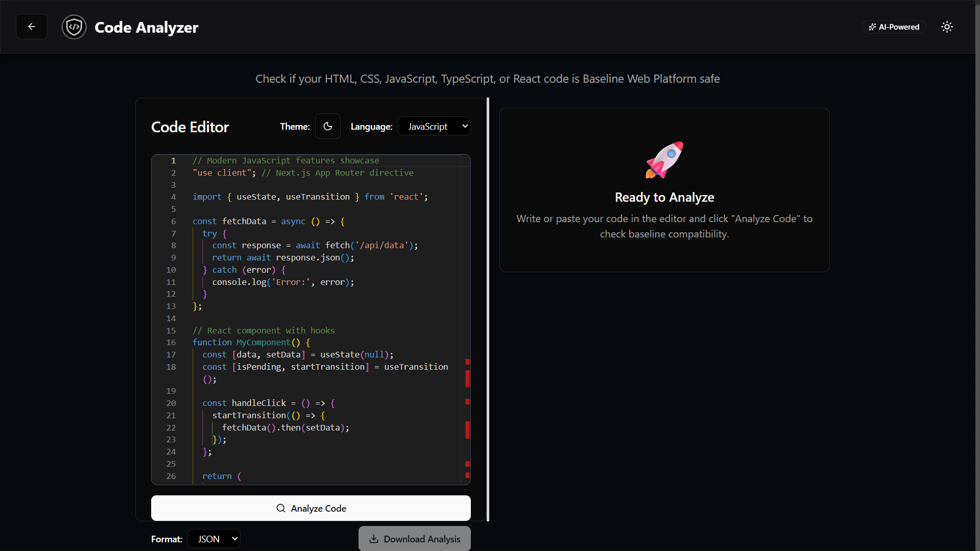This screenshot has width=980, height=551.
Task: Open the Language dropdown showing JavaScript
Action: (x=434, y=126)
